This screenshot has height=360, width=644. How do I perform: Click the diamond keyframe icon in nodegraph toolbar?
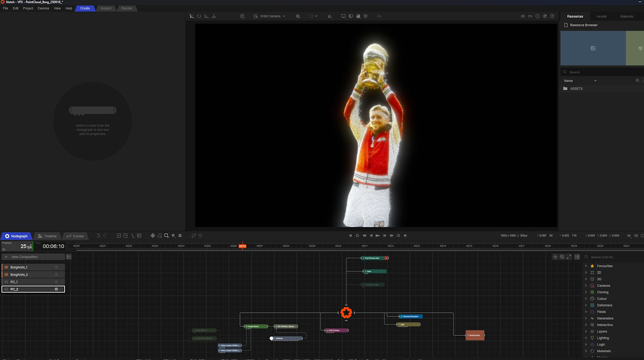152,236
